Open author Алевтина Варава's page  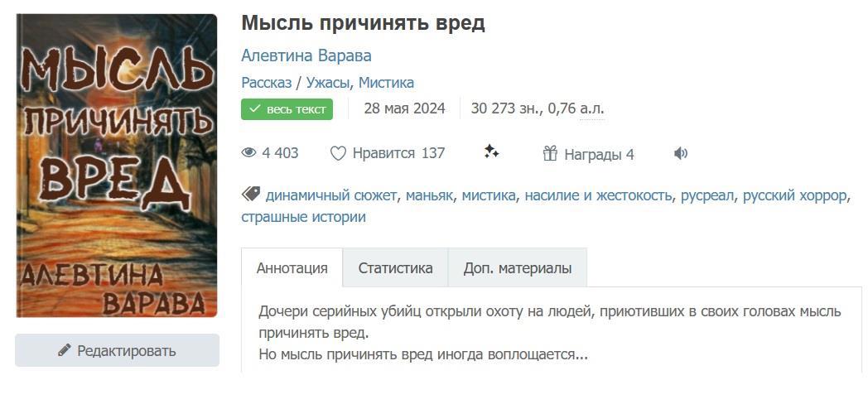pyautogui.click(x=306, y=55)
